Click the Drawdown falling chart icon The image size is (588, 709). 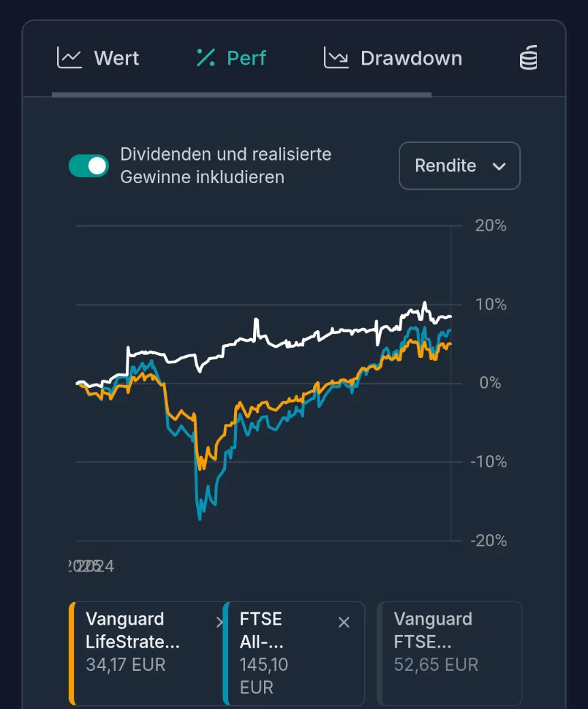pos(336,58)
